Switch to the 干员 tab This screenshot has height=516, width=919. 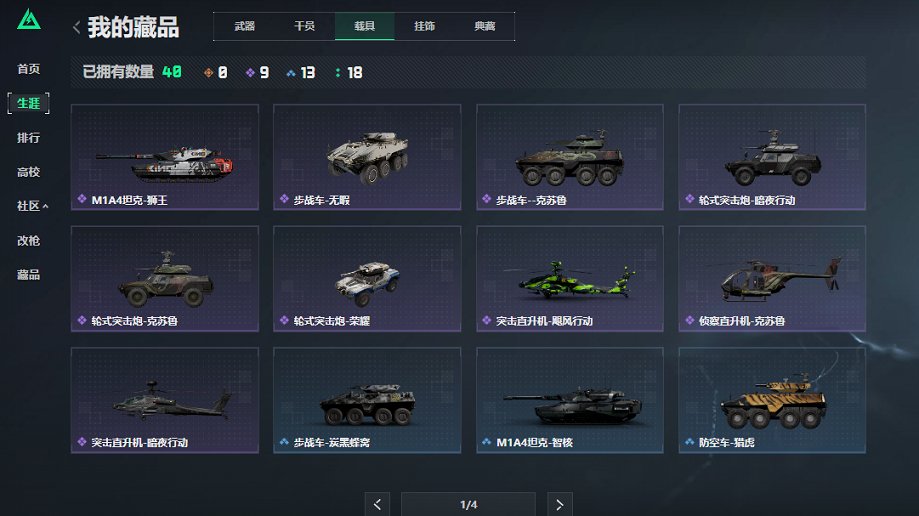[x=304, y=26]
